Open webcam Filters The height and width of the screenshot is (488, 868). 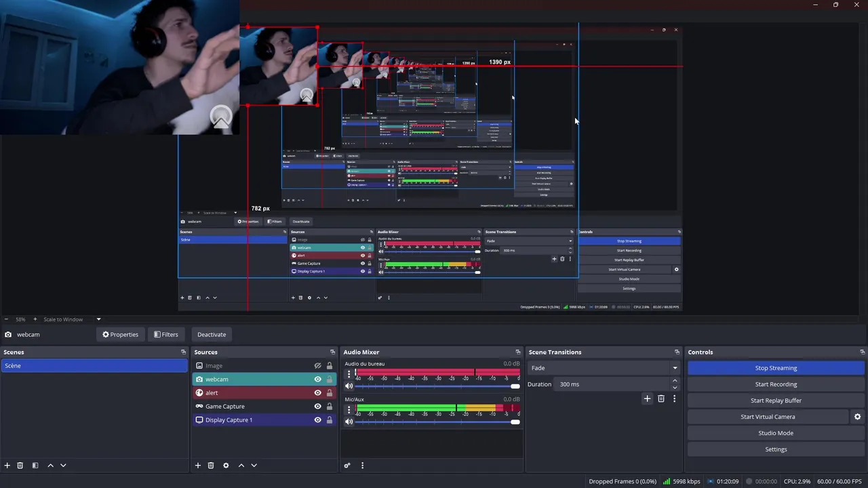click(x=165, y=334)
